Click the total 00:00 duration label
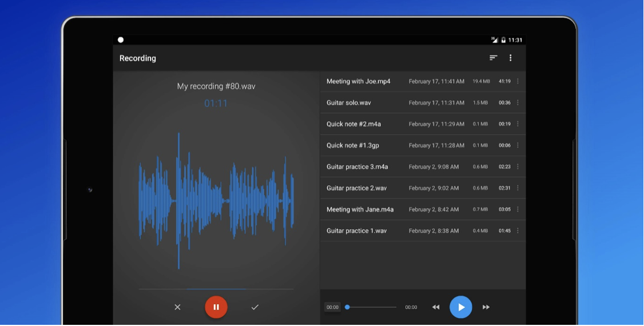 pos(411,307)
